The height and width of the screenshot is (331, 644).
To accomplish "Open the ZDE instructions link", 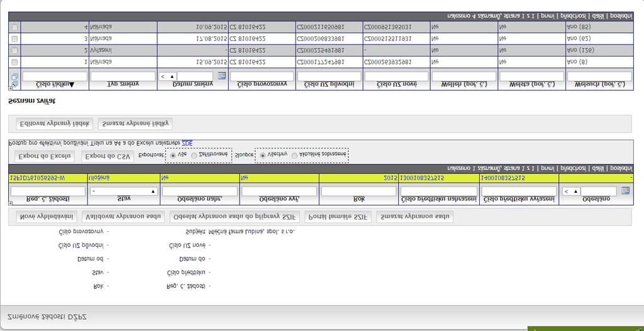I will tap(187, 143).
